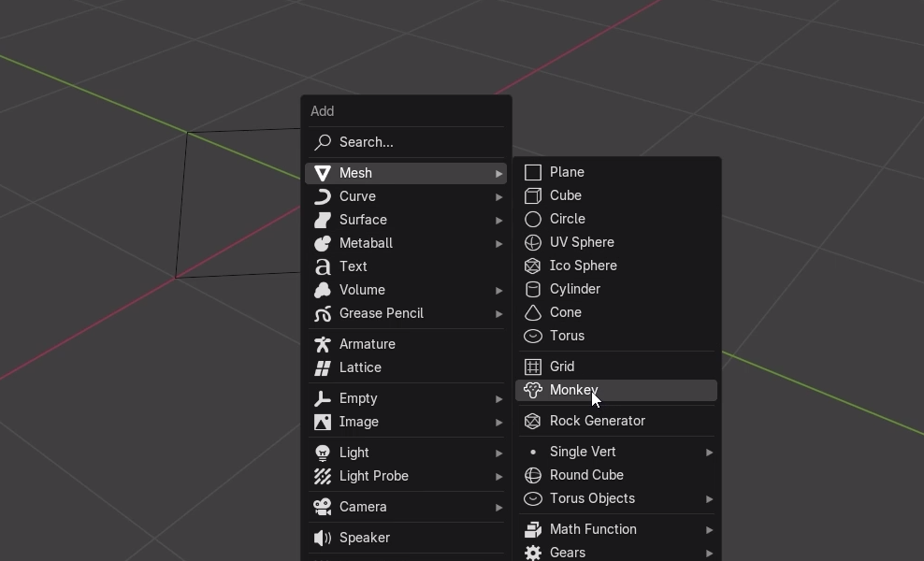Expand the Math Function submenu arrow

pos(709,530)
